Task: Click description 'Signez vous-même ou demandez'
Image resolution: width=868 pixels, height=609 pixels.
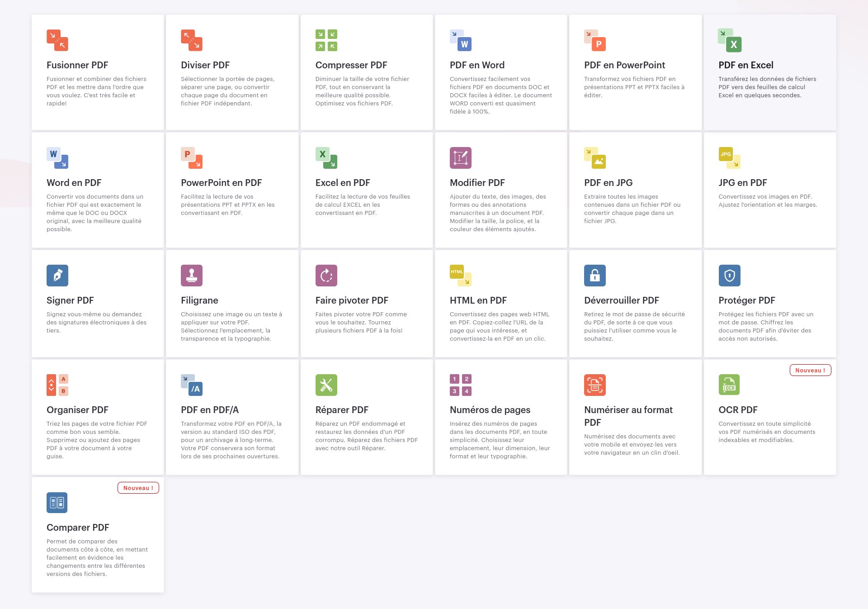Action: point(94,314)
